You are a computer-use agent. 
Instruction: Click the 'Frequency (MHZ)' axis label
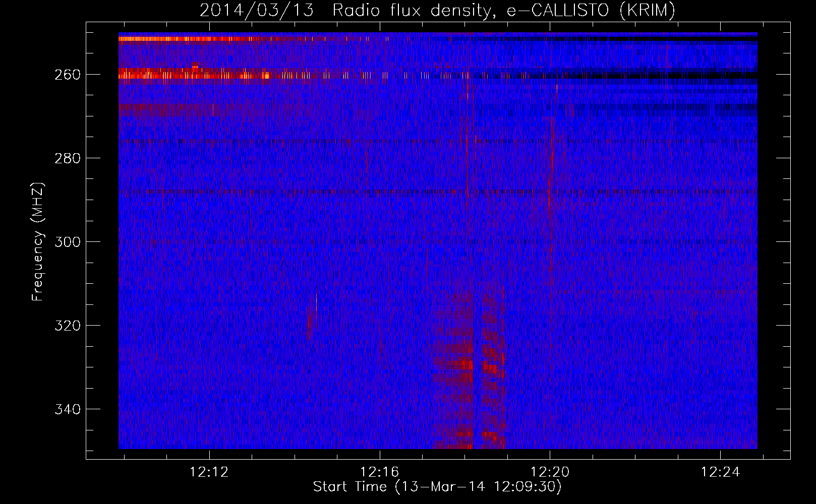tap(38, 241)
